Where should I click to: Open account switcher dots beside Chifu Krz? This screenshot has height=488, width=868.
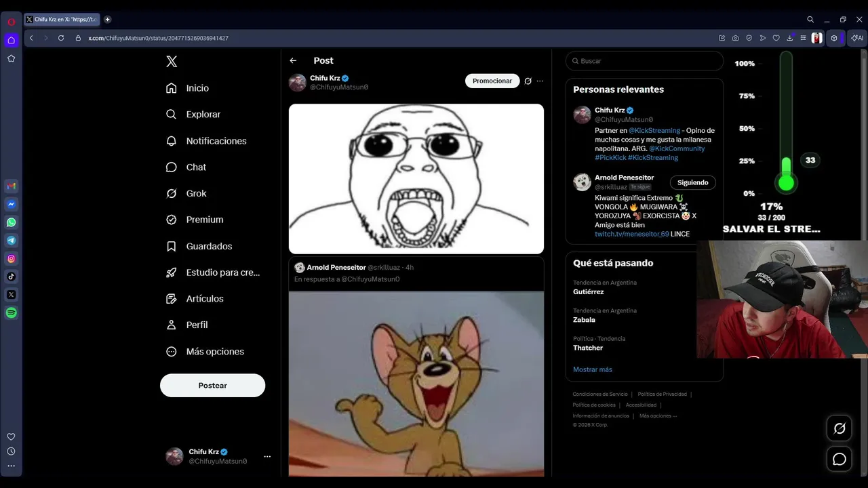(267, 456)
